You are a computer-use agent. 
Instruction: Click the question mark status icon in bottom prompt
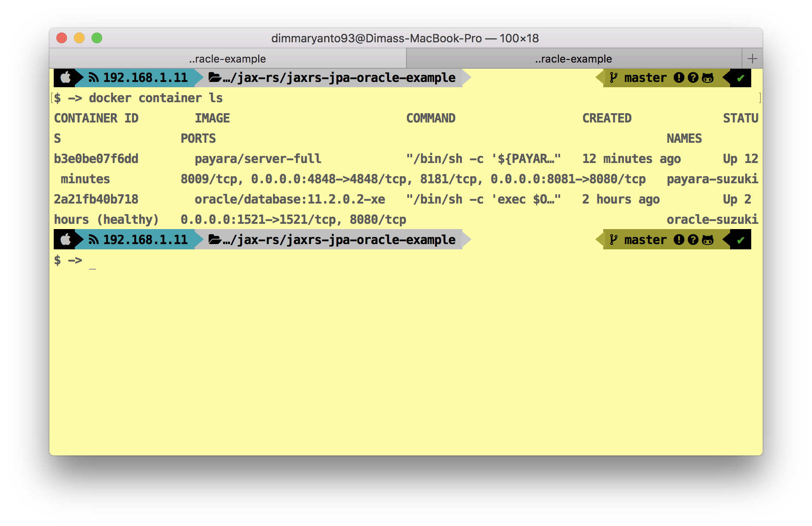click(x=693, y=240)
